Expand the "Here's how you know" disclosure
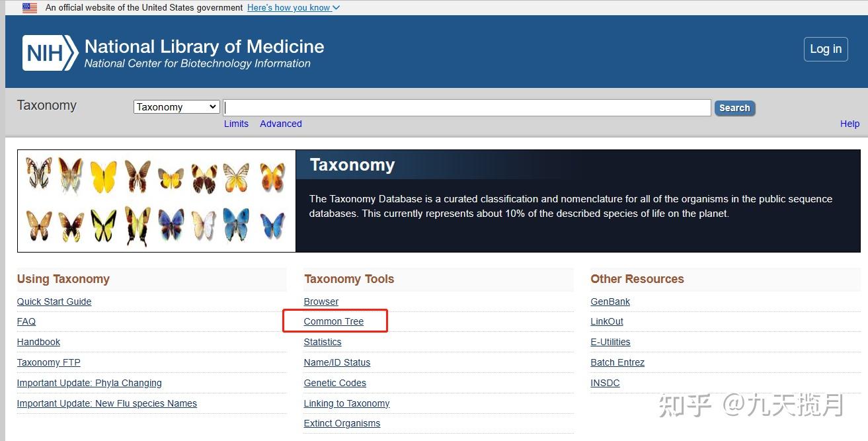 (293, 8)
